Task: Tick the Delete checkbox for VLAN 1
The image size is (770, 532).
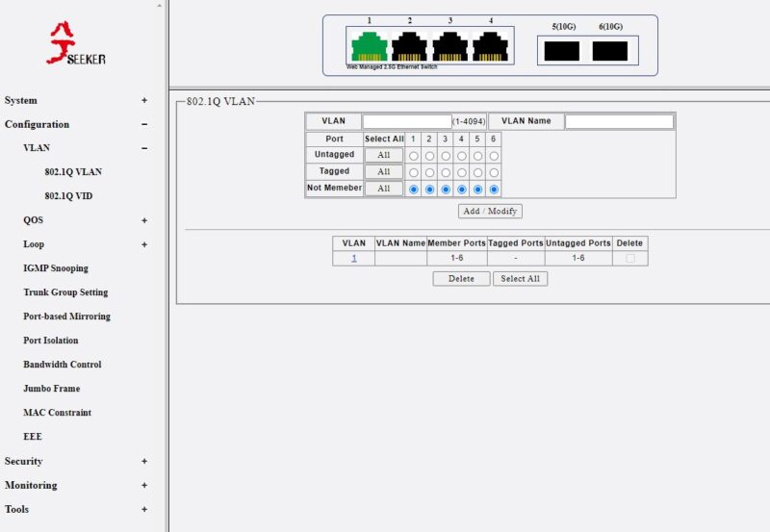Action: pos(630,258)
